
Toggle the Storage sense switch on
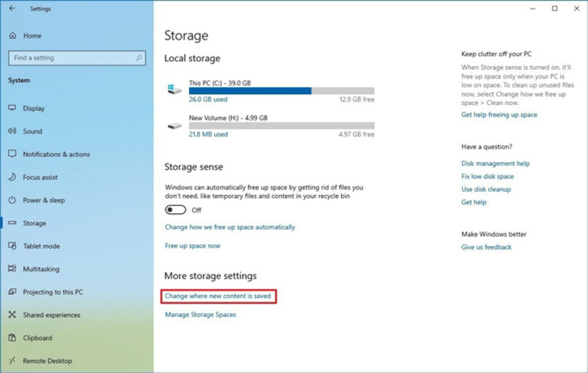pyautogui.click(x=175, y=210)
